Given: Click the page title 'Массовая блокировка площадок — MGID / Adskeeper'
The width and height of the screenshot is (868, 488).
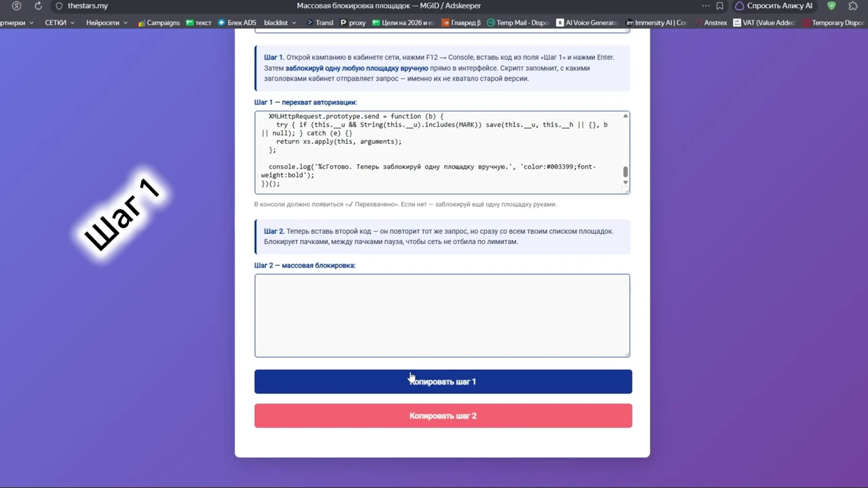Looking at the screenshot, I should [389, 6].
